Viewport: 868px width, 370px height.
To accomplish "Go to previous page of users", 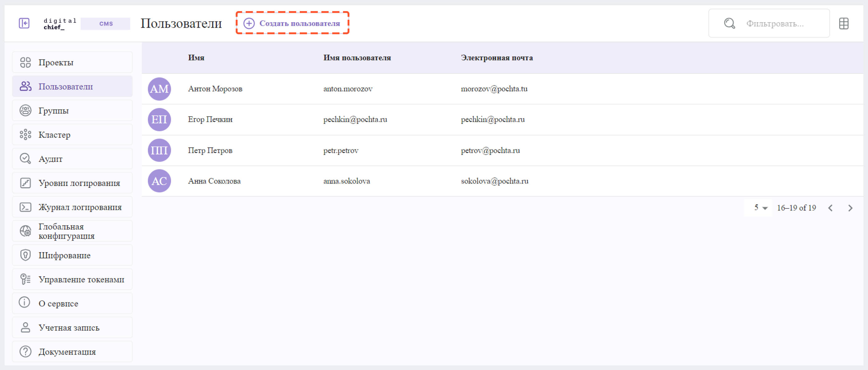I will 831,208.
